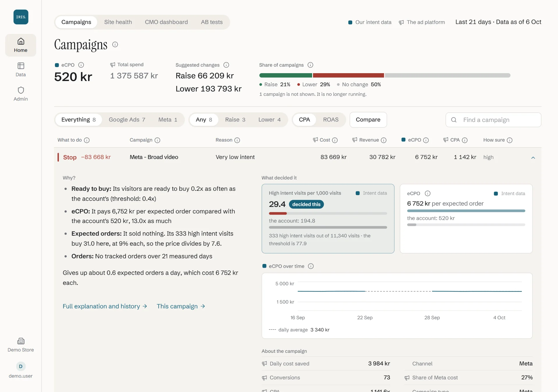Switch to the Site health tab

tap(118, 22)
